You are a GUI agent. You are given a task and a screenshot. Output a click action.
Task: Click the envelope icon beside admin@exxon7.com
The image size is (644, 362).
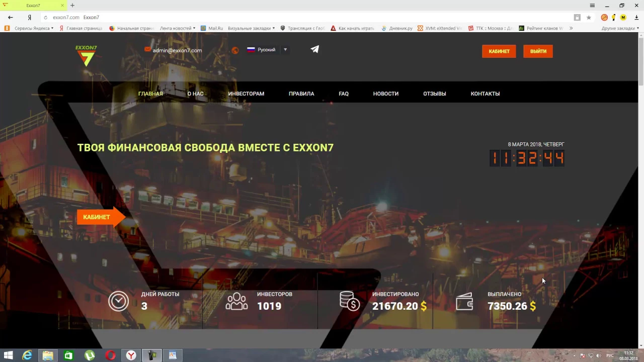[147, 49]
